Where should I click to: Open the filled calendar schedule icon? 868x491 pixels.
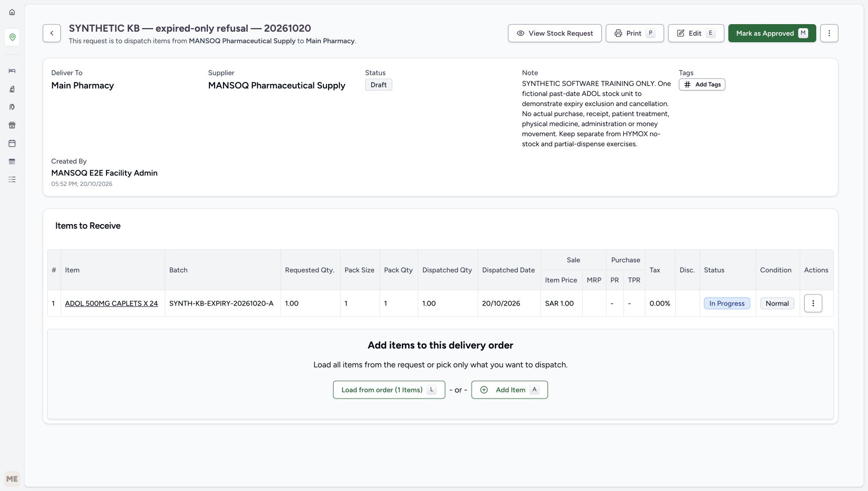click(12, 161)
